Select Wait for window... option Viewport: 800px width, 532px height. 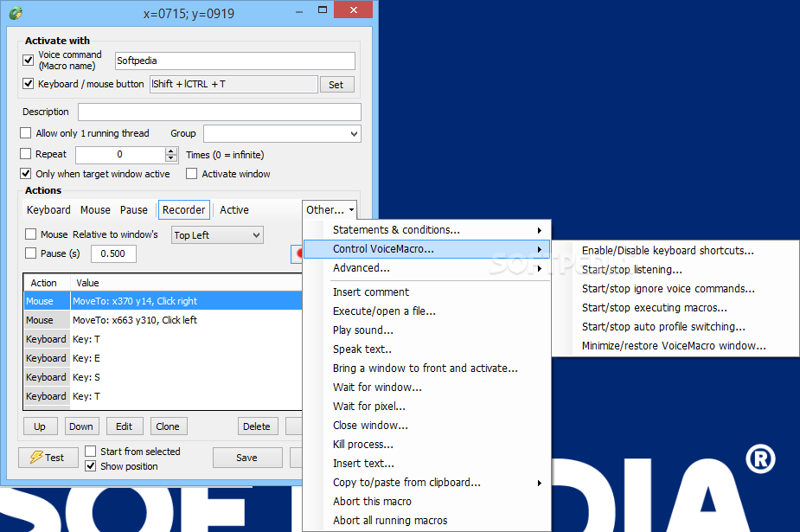(427, 388)
